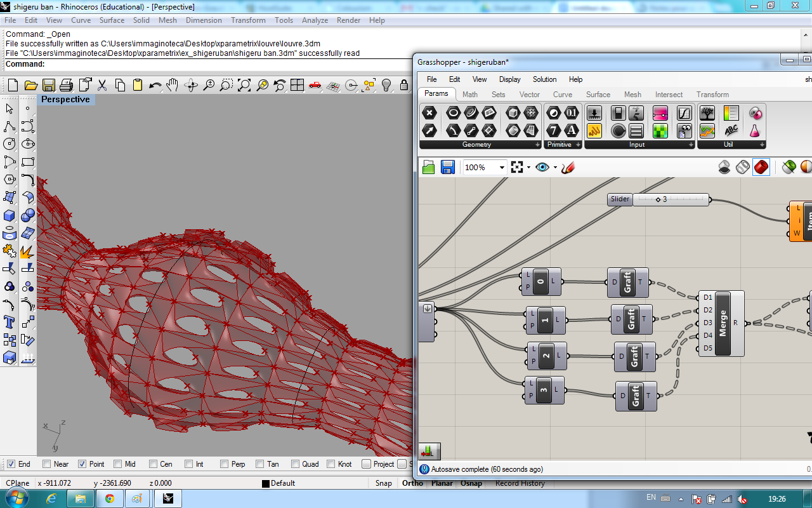The width and height of the screenshot is (812, 508).
Task: Open the Rhino Surface menu
Action: click(112, 20)
